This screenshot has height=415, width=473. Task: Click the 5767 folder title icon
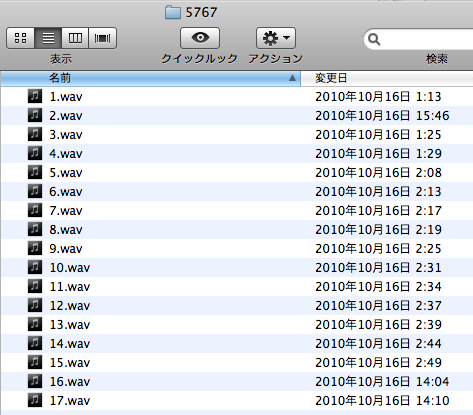(x=173, y=12)
